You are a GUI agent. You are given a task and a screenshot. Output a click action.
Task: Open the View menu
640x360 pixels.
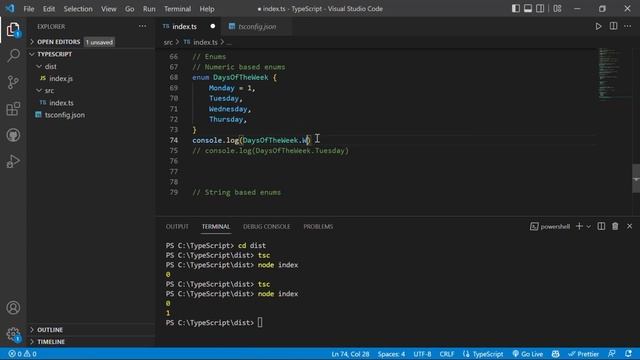pyautogui.click(x=109, y=9)
